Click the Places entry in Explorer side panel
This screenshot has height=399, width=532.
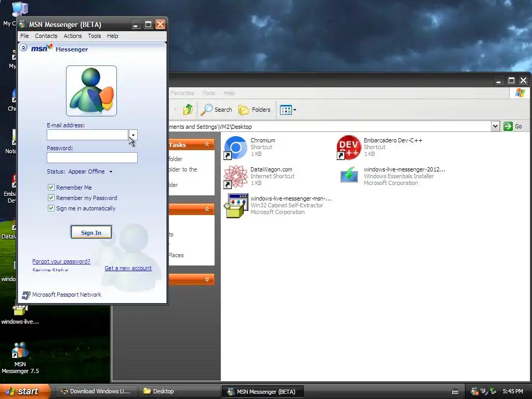click(x=176, y=255)
